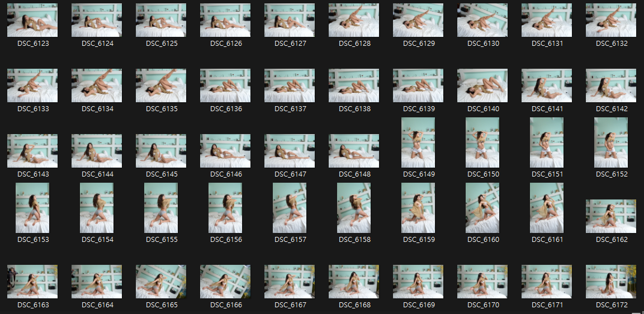Screen dimensions: 644x314
Task: Click the DSC_6127 file name
Action: (290, 44)
